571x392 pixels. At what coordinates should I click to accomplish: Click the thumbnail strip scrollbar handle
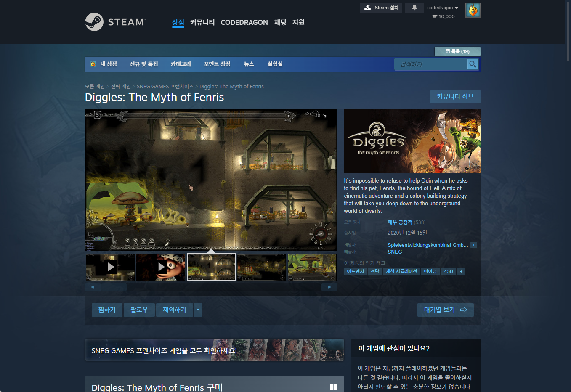[114, 287]
